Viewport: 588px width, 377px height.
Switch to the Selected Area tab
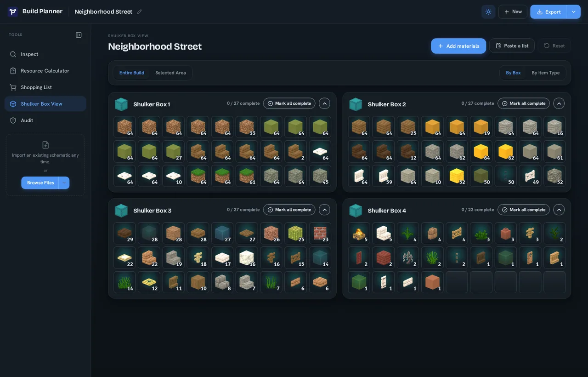(x=170, y=73)
